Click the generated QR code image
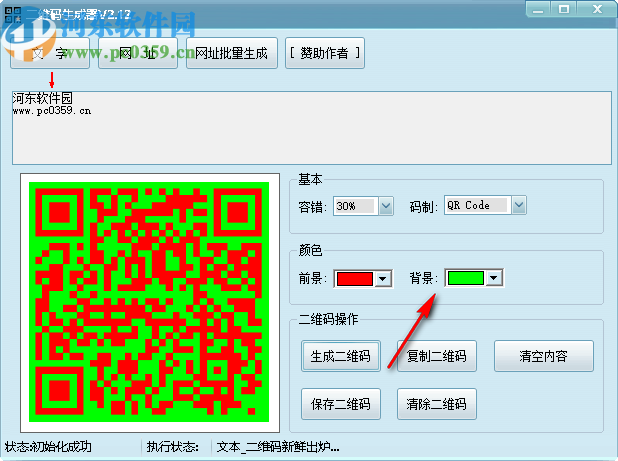Image resolution: width=618 pixels, height=461 pixels. coord(149,302)
